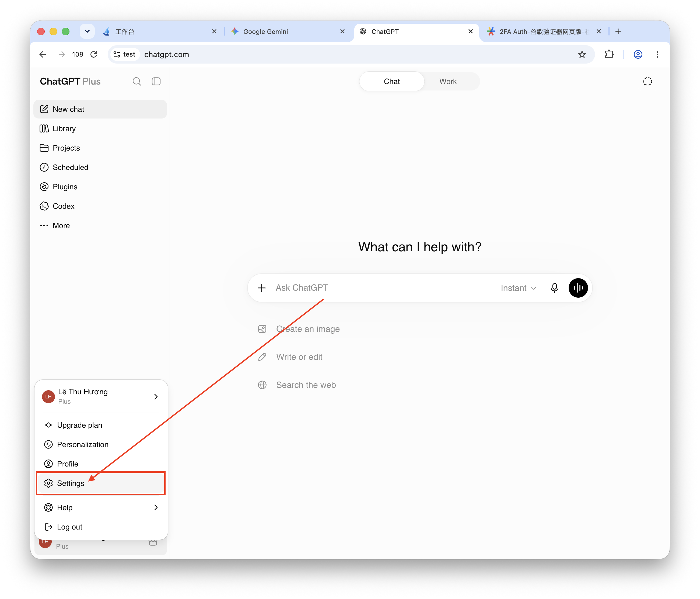Screen dimensions: 700x599
Task: Open Codex in the sidebar
Action: pyautogui.click(x=100, y=206)
